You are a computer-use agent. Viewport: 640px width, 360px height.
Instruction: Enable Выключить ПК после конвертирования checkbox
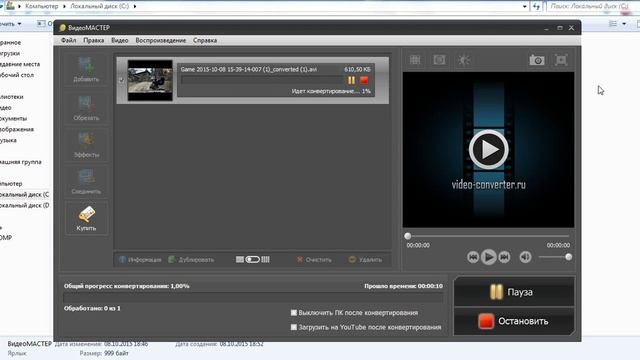click(293, 313)
